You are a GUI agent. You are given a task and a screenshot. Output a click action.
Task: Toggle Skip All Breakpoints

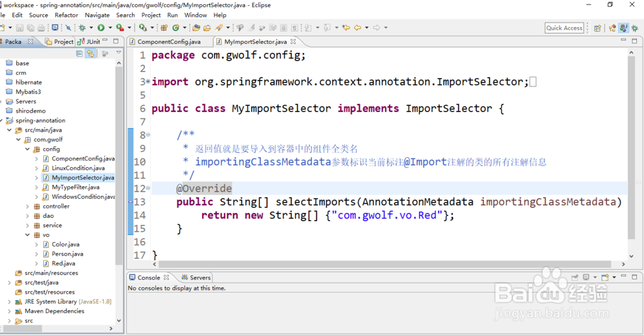[x=68, y=28]
